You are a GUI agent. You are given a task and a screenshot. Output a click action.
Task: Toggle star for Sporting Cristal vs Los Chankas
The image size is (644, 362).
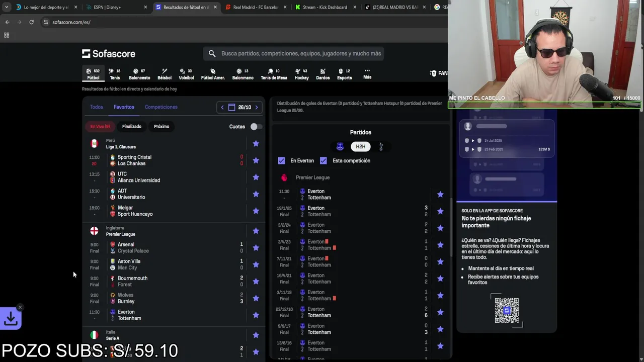point(256,160)
